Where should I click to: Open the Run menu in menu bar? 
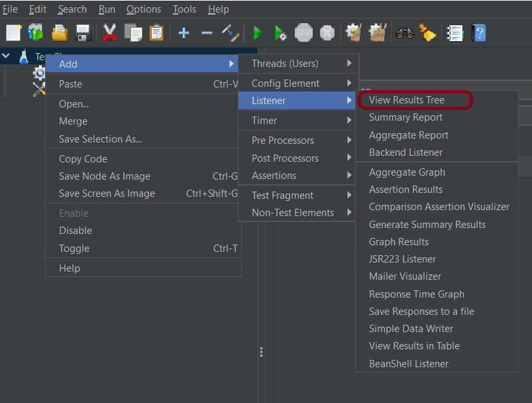[x=107, y=9]
